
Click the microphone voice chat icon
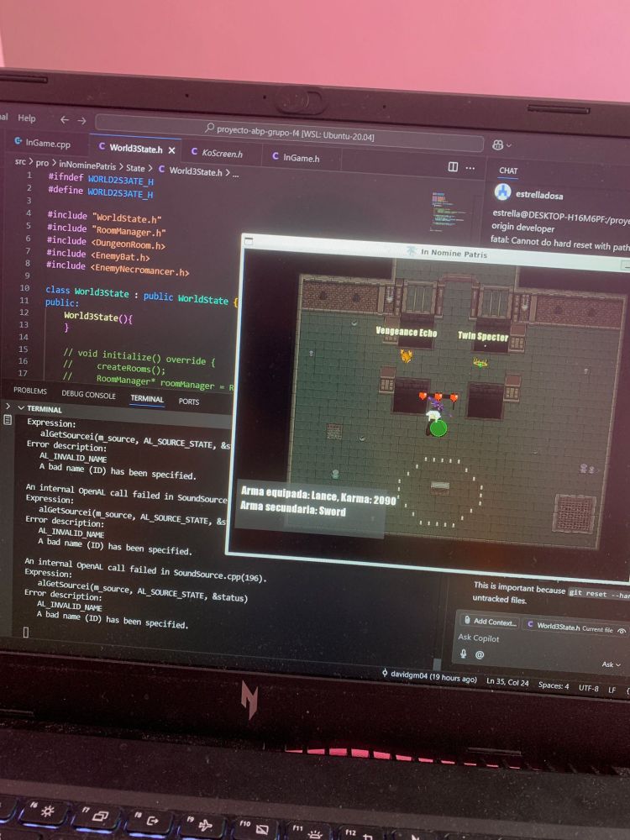463,654
